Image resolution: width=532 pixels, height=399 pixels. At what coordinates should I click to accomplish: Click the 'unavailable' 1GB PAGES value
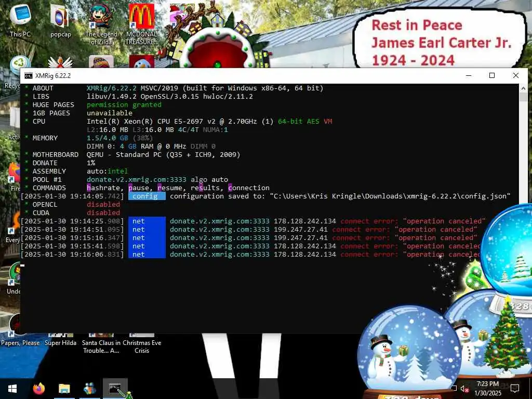110,113
